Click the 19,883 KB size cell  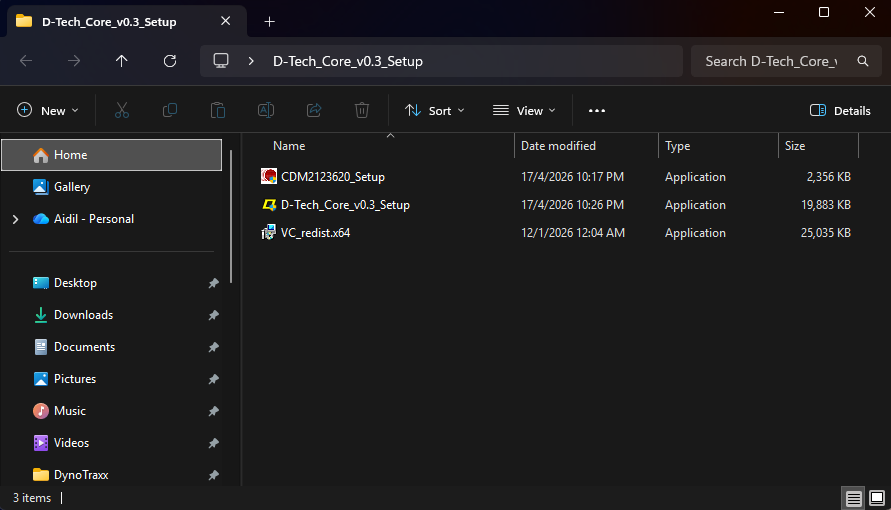point(826,205)
